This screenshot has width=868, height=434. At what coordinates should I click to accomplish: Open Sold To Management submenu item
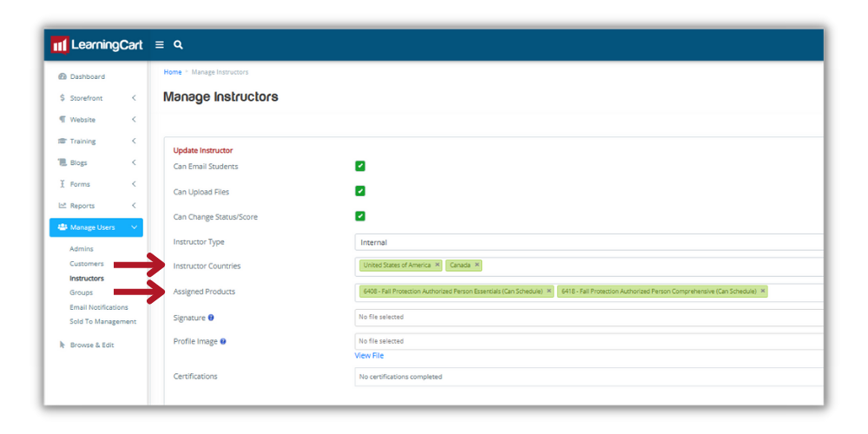pos(103,322)
